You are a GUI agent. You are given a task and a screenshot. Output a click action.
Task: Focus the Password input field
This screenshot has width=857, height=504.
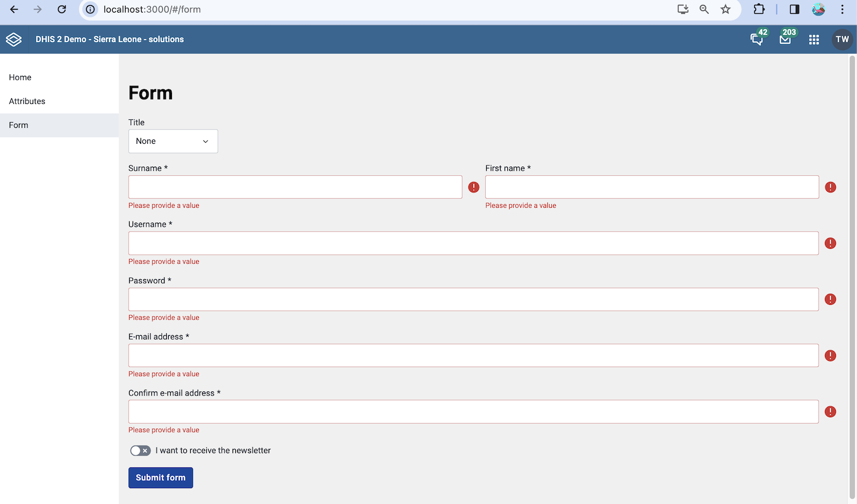point(474,299)
